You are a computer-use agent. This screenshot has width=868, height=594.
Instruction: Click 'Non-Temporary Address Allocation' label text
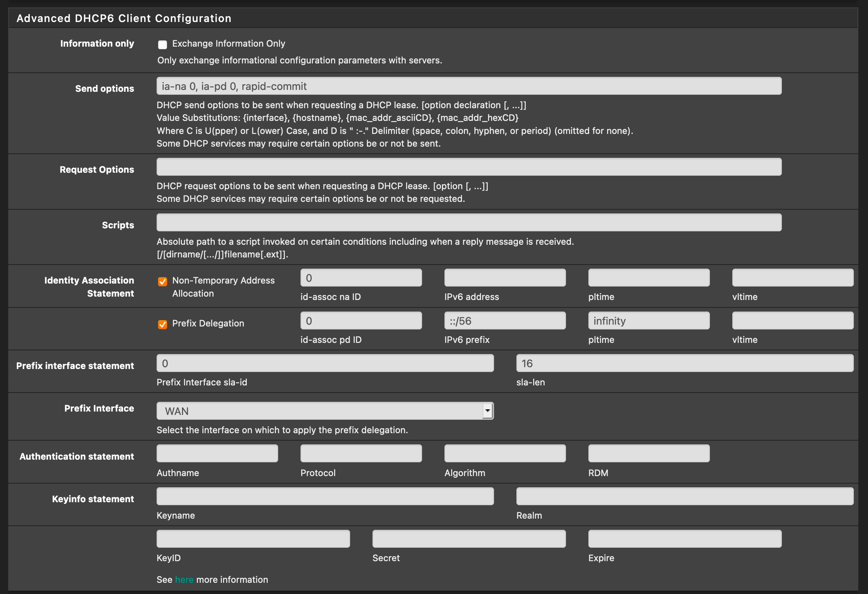(x=223, y=287)
